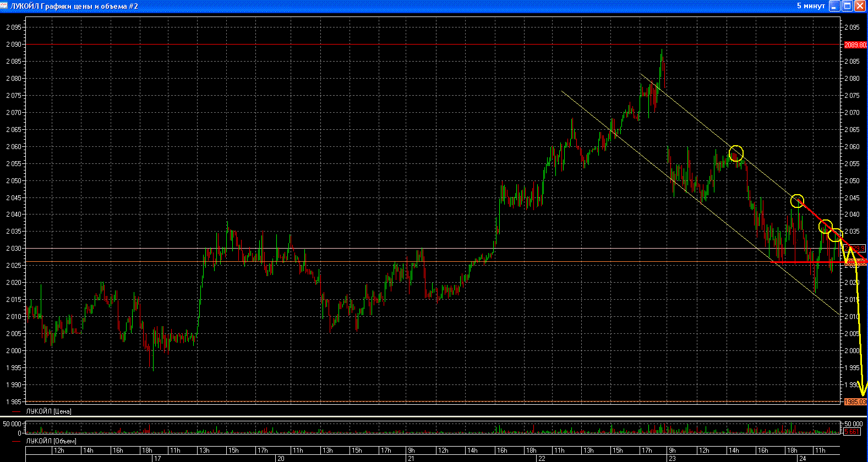868x462 pixels.
Task: Click the red 2089.80 price level tag
Action: pyautogui.click(x=855, y=45)
